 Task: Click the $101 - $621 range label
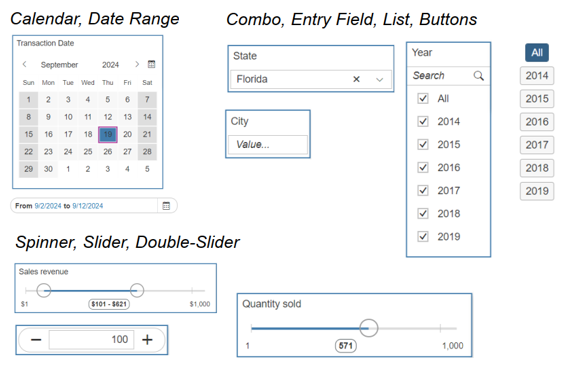(109, 304)
